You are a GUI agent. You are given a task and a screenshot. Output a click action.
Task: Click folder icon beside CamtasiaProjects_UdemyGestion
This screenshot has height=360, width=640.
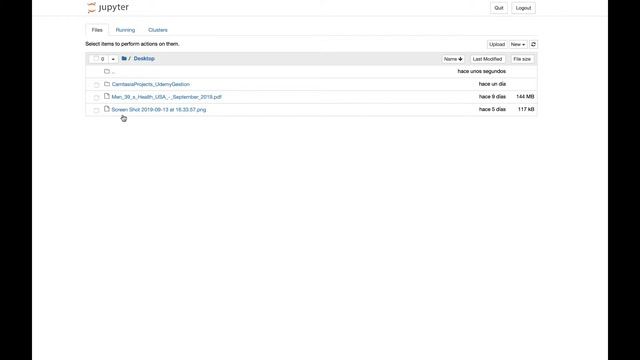tap(107, 84)
